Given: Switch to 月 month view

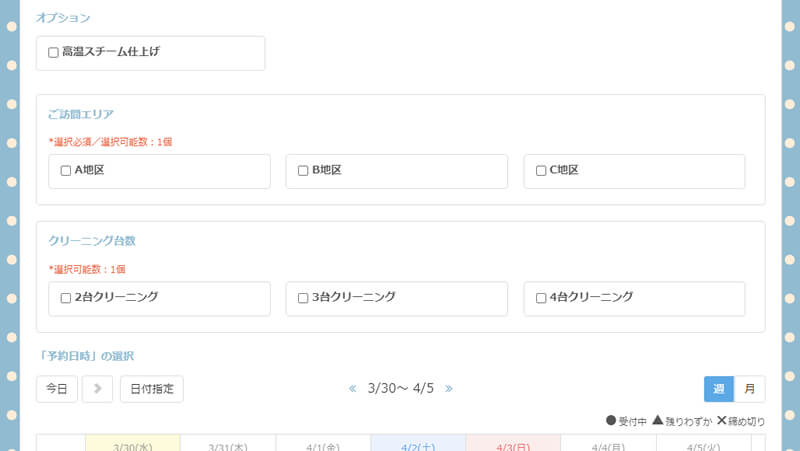Looking at the screenshot, I should [749, 389].
